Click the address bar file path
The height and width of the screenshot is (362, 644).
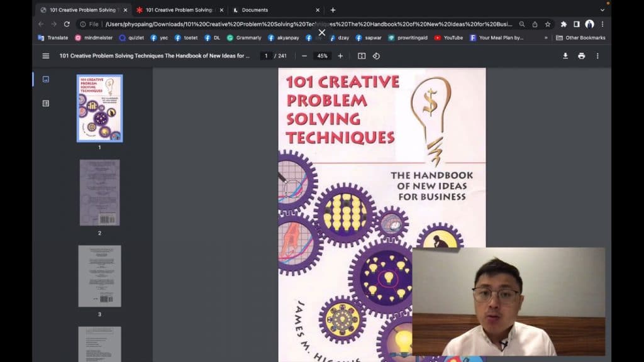pos(309,25)
